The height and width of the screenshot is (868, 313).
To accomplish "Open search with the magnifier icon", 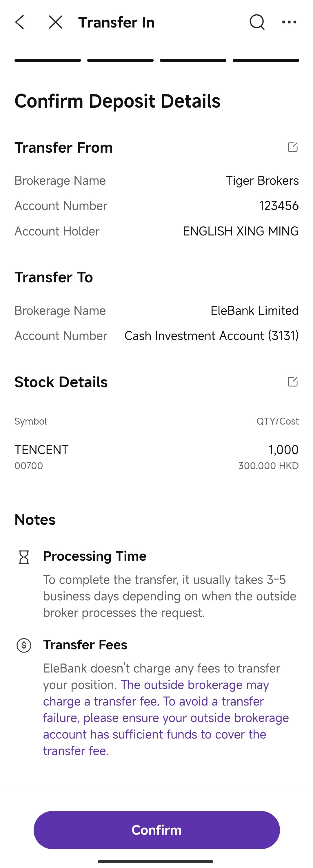I will tap(257, 22).
